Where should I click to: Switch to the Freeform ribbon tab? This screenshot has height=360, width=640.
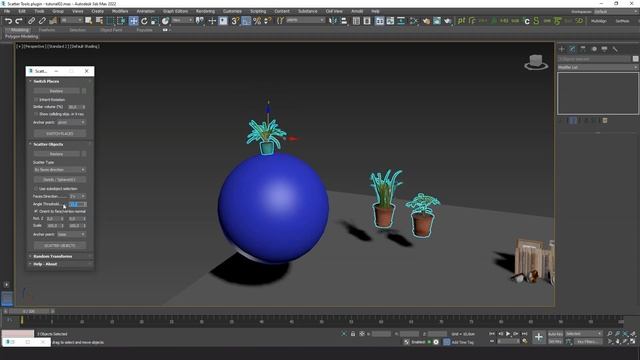[47, 30]
